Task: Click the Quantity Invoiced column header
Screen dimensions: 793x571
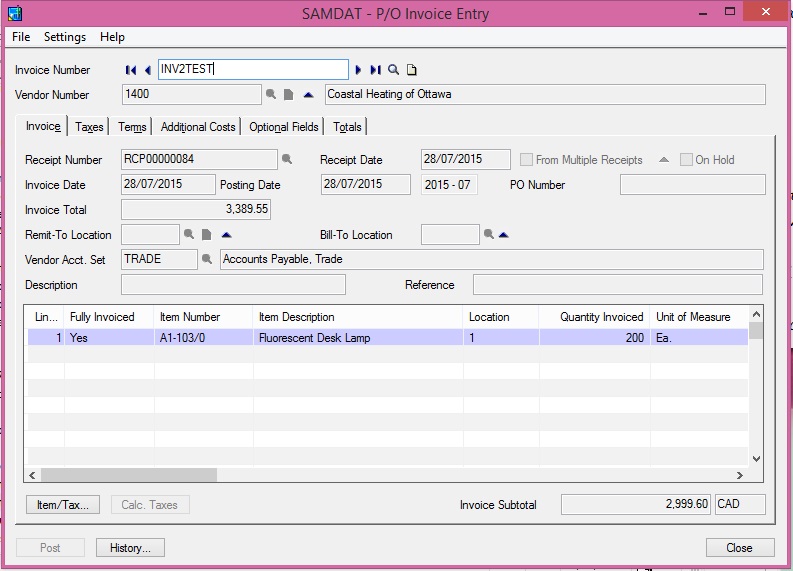Action: pos(594,317)
